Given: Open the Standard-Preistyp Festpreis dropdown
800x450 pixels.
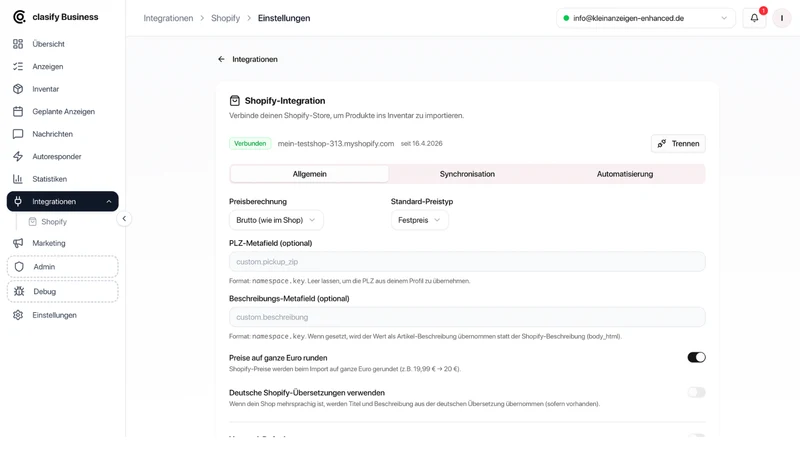Looking at the screenshot, I should coord(419,220).
